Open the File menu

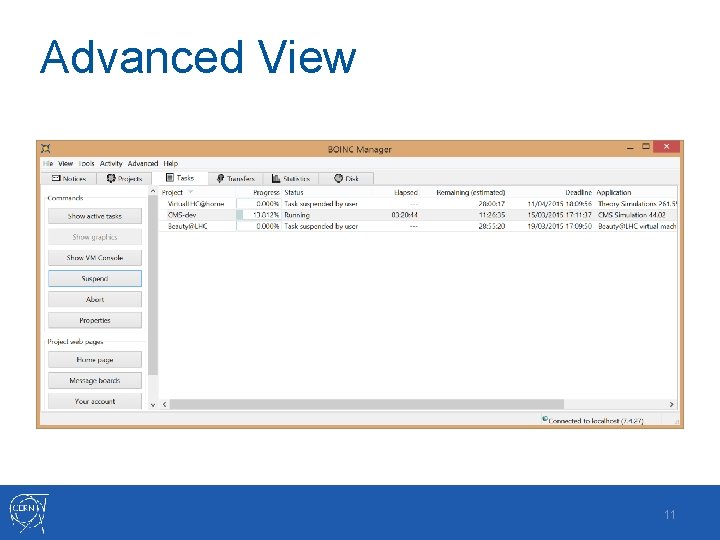[x=48, y=163]
